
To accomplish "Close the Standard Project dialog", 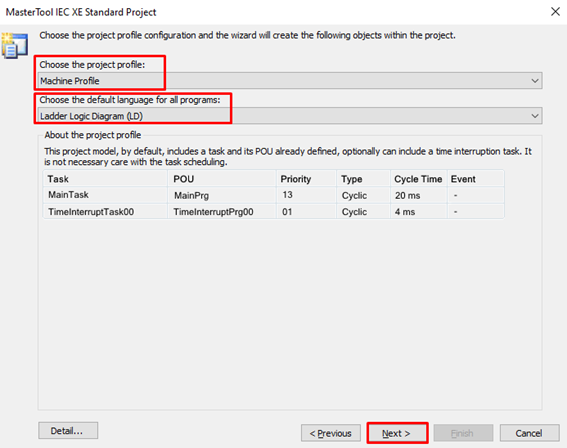I will (555, 12).
